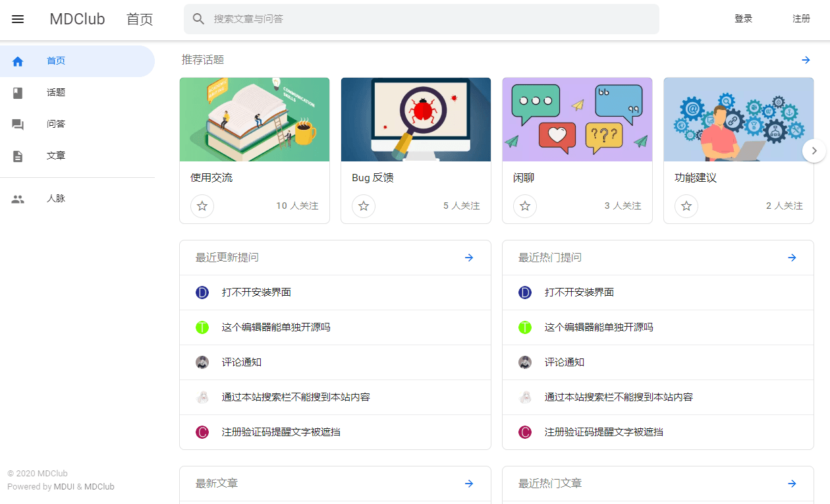Open the 最近热门提问 list via arrow
The height and width of the screenshot is (504, 830).
[791, 258]
